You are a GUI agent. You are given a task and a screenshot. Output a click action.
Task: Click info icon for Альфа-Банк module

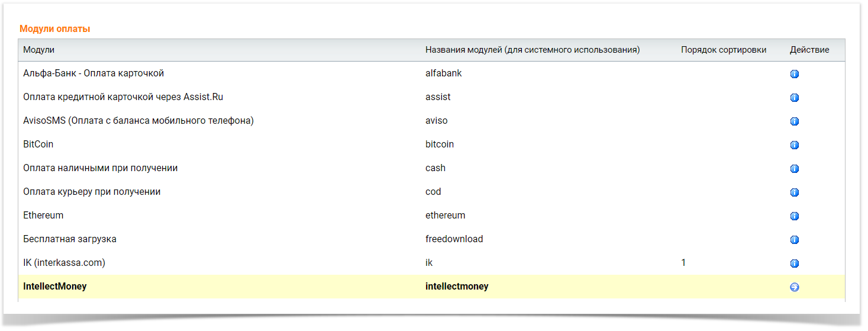pos(795,74)
